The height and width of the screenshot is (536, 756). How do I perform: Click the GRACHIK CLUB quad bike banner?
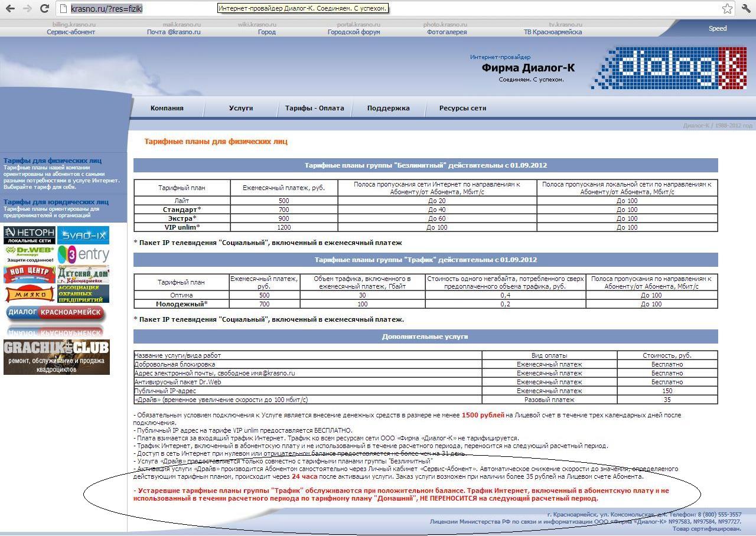(57, 357)
